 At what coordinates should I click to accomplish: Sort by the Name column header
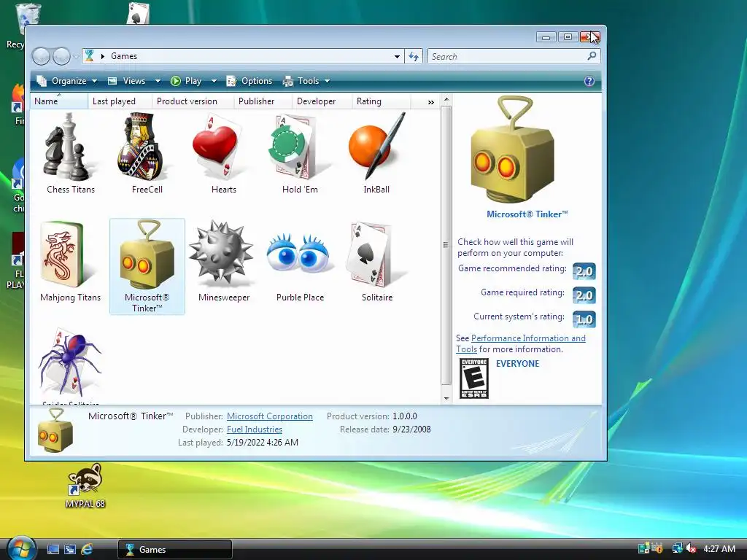(58, 101)
